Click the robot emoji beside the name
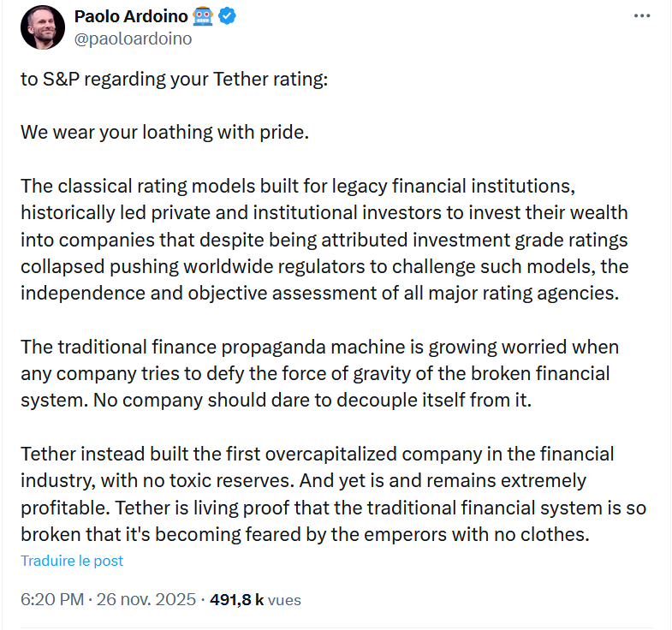This screenshot has width=672, height=630. (x=203, y=16)
